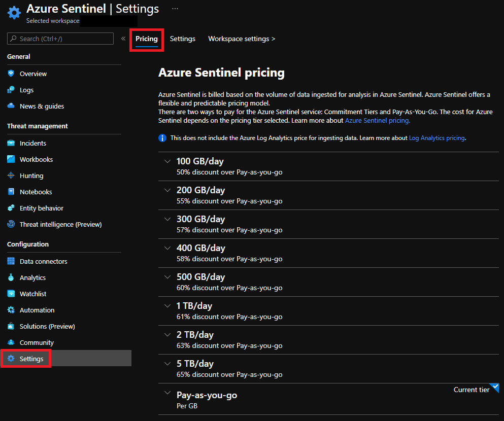Screen dimensions: 504x421
Task: Select the Hunting crosshair icon
Action: 11,176
